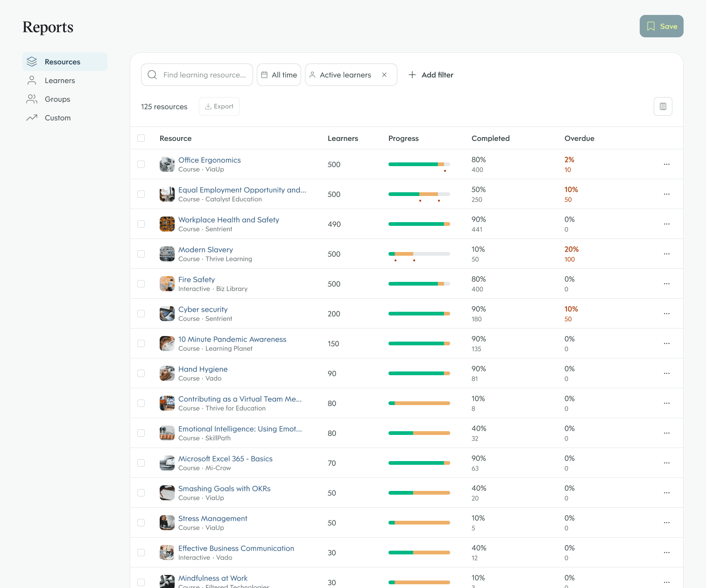This screenshot has width=706, height=588.
Task: Switch to the Learners section
Action: tap(60, 80)
